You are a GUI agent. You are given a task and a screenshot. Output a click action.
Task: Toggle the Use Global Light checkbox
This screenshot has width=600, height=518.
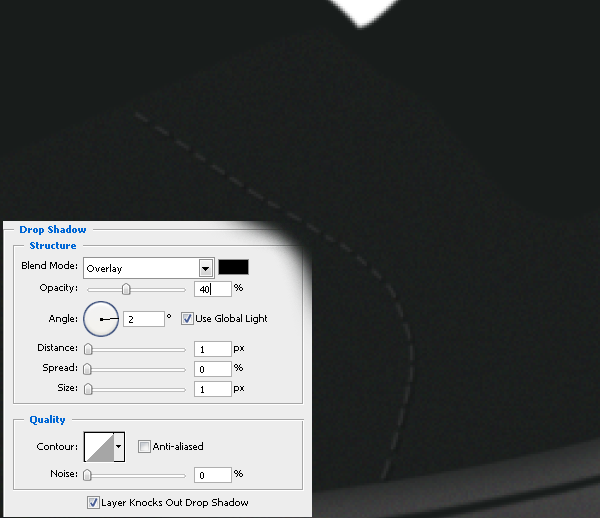[187, 319]
